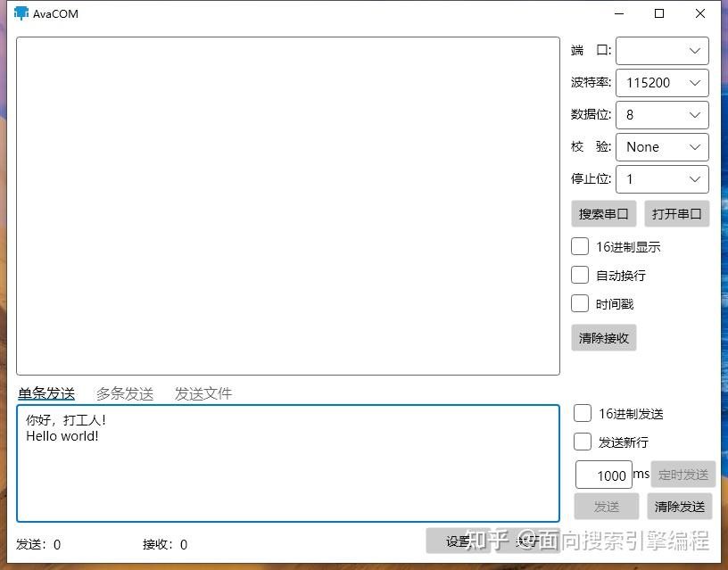Open the 停止位 dropdown showing 1
The height and width of the screenshot is (570, 728).
pos(662,179)
